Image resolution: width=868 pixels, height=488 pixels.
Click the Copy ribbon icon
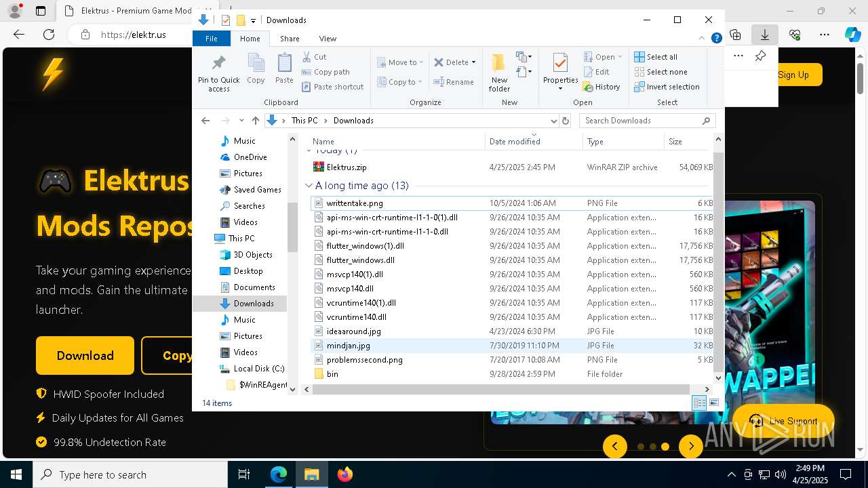click(x=256, y=68)
